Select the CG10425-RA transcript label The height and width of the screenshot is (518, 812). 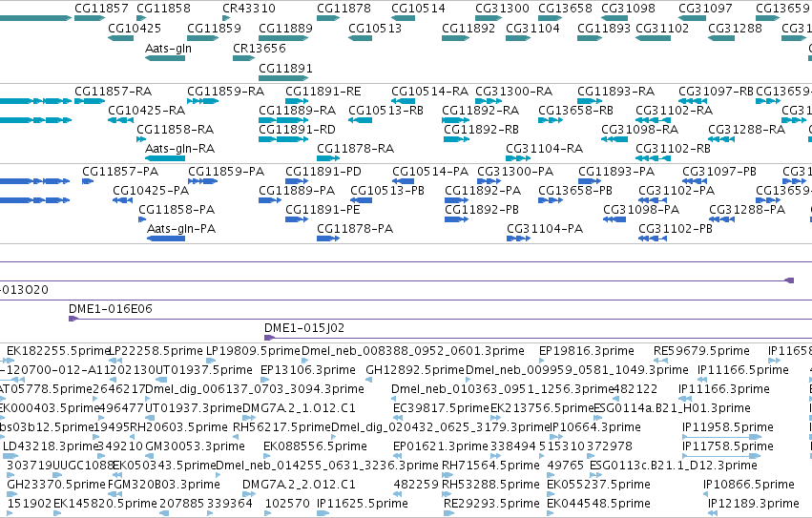147,111
